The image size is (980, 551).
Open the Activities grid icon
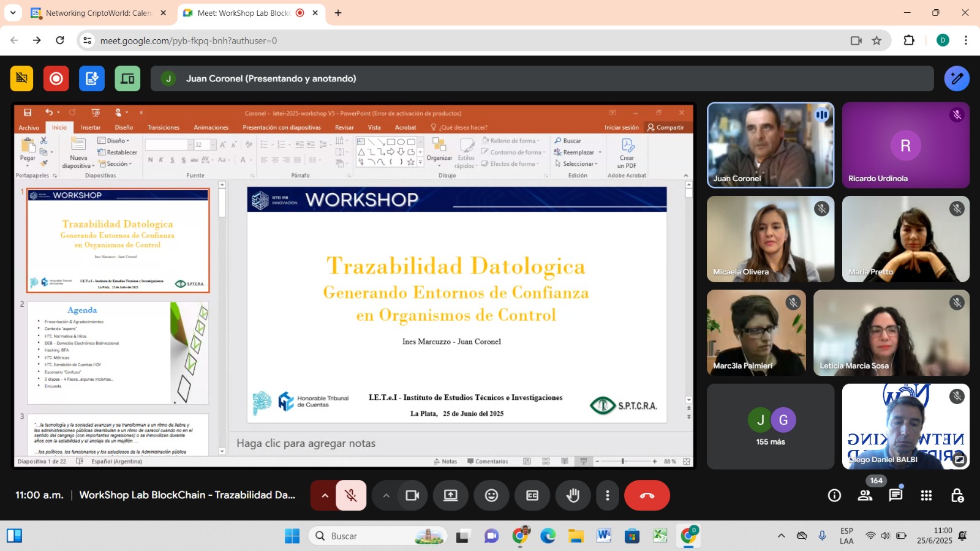tap(926, 495)
